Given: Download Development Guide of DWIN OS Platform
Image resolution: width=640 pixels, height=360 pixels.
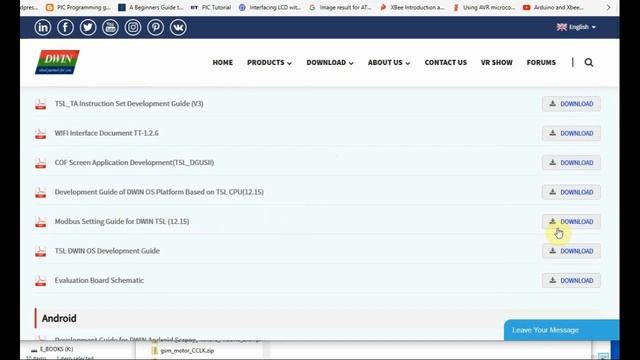Looking at the screenshot, I should coord(571,192).
